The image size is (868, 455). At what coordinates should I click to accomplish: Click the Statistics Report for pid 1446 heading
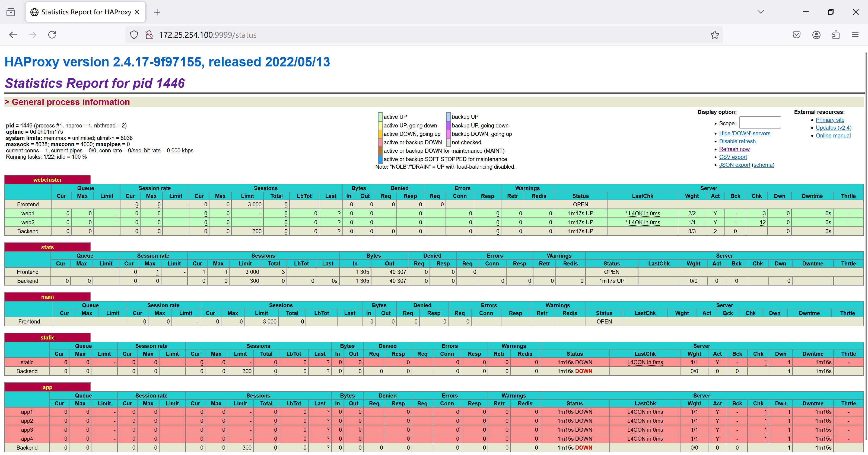95,83
